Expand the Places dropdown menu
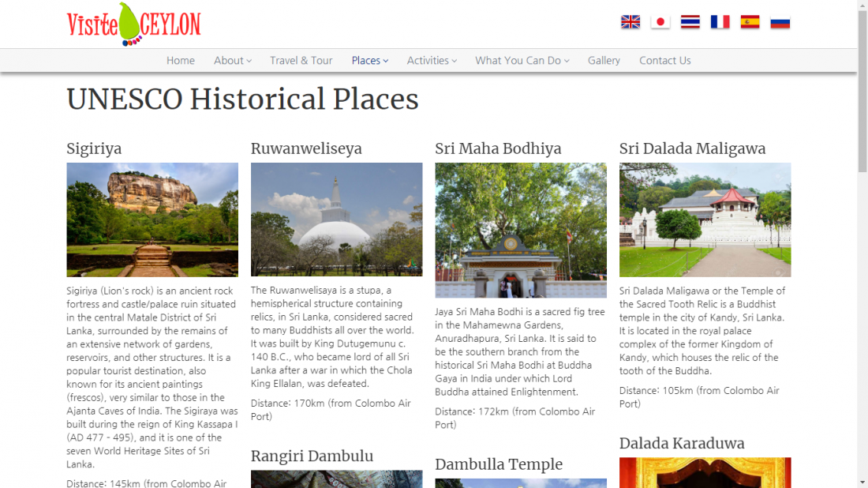This screenshot has height=488, width=868. 370,60
